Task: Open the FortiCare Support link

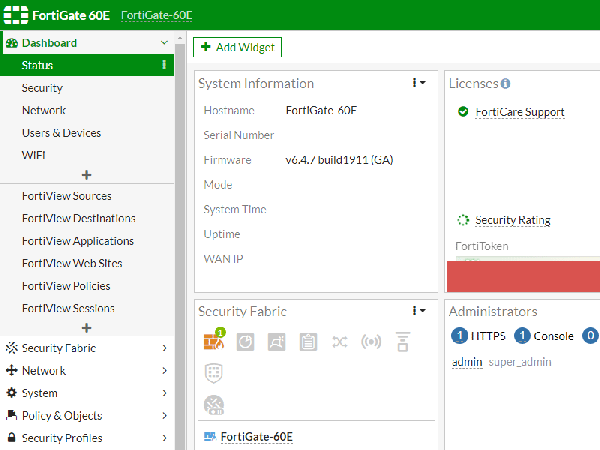Action: 520,112
